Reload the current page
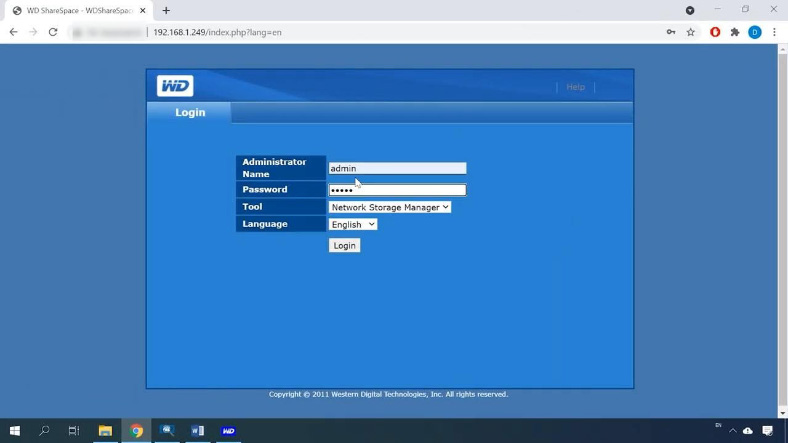The image size is (788, 443). pyautogui.click(x=53, y=32)
